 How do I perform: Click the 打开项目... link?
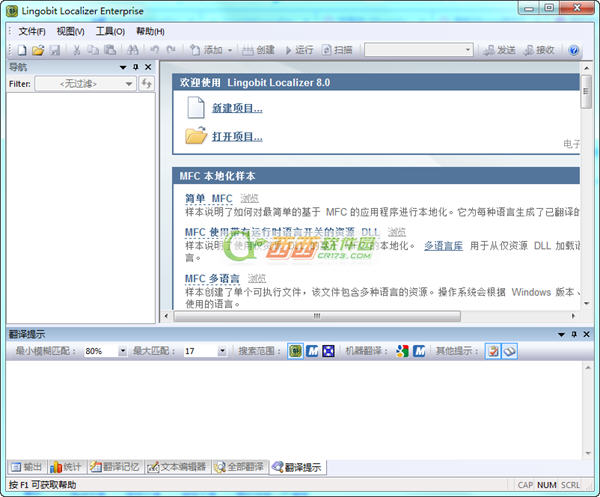[x=237, y=137]
